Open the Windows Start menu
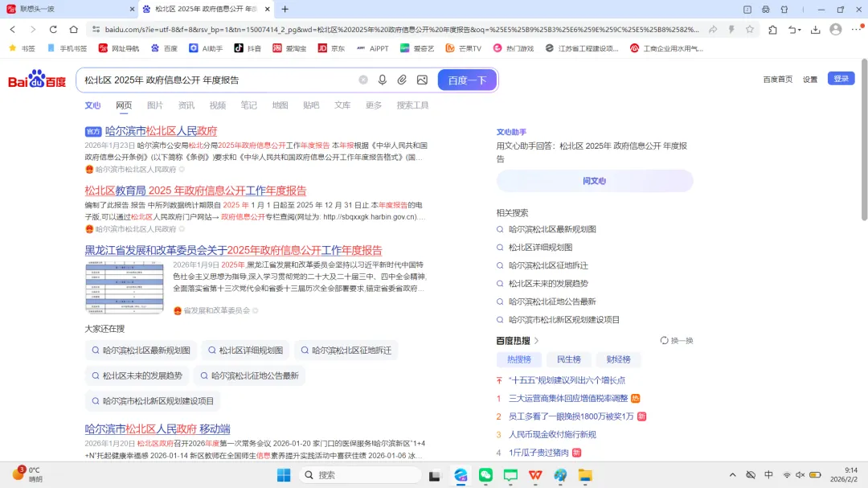The height and width of the screenshot is (488, 868). pyautogui.click(x=284, y=475)
